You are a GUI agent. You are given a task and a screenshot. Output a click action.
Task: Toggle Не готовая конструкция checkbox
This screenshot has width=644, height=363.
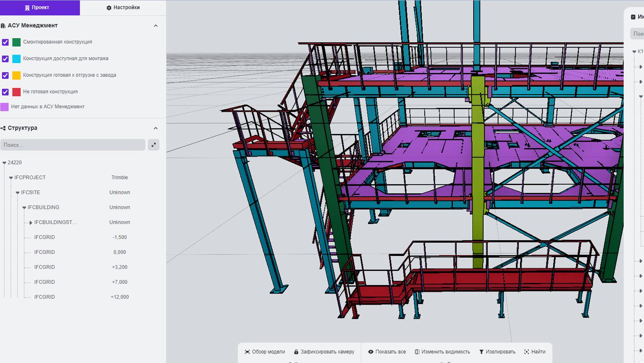(x=5, y=92)
